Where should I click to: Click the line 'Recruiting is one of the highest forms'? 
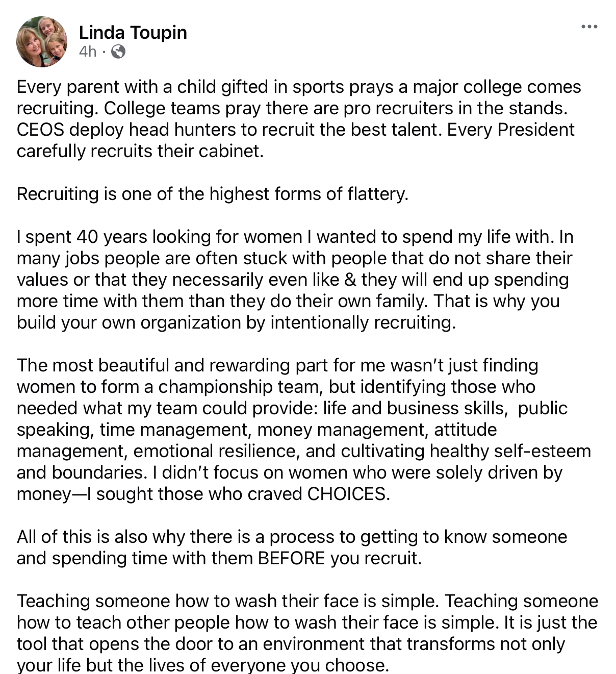213,194
